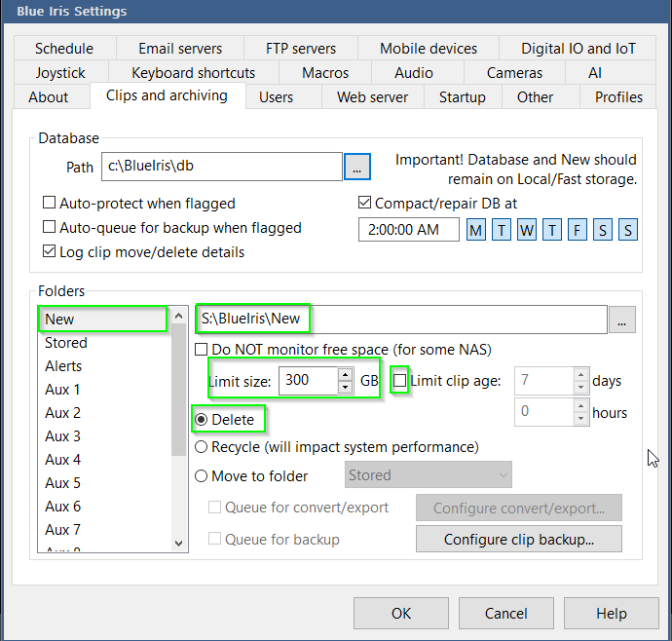The image size is (672, 641).
Task: Open the Keyboard shortcuts tab
Action: coord(193,72)
